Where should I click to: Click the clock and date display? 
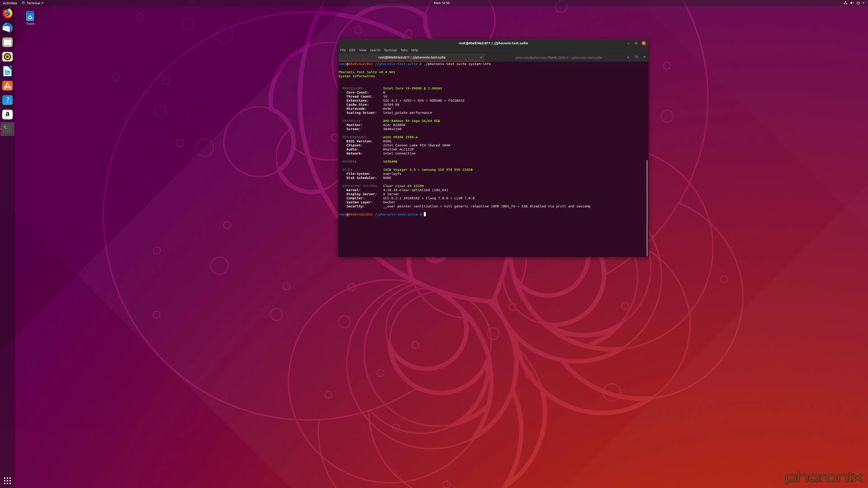pyautogui.click(x=441, y=3)
